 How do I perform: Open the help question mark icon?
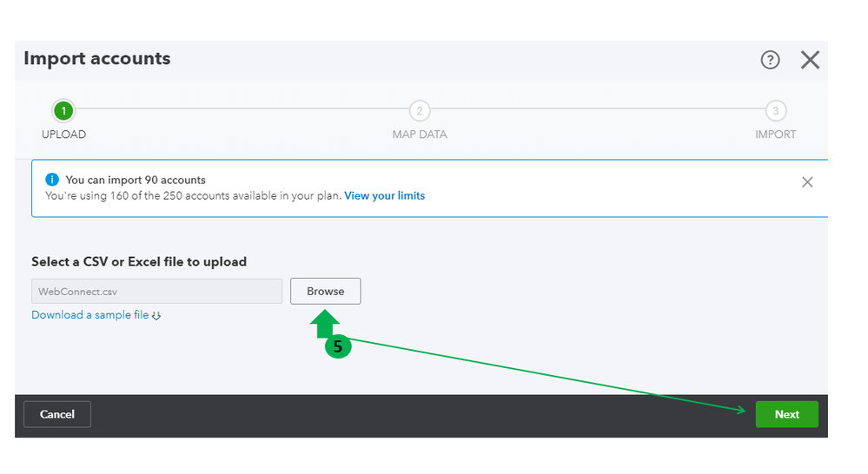point(770,60)
